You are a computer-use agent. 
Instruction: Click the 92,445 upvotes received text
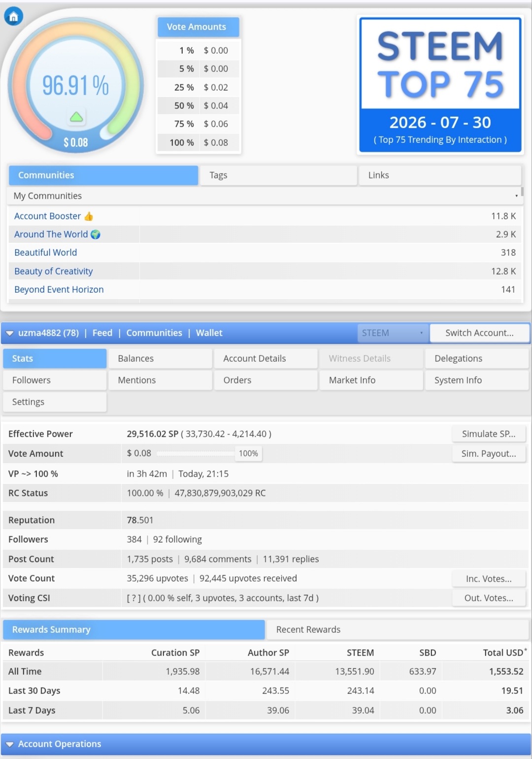tap(248, 579)
